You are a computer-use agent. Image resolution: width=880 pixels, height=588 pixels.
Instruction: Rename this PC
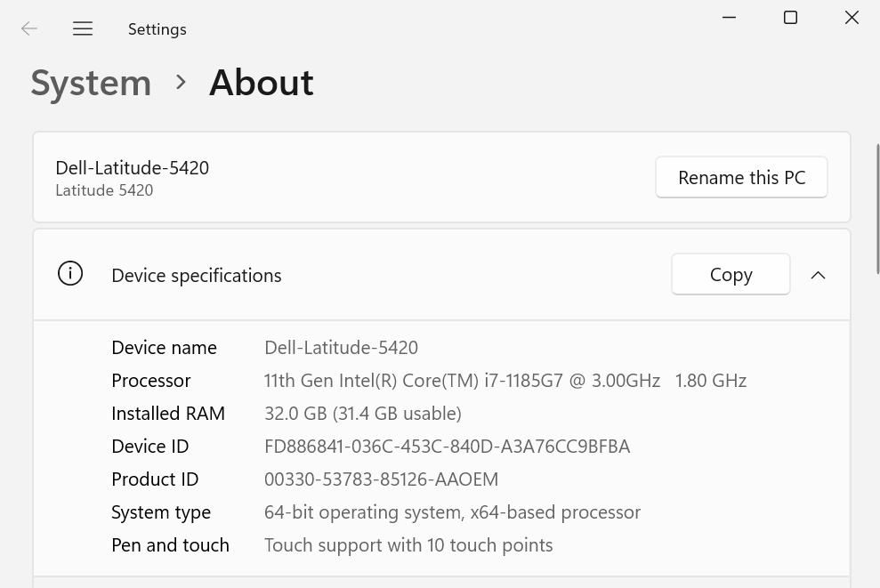tap(741, 177)
